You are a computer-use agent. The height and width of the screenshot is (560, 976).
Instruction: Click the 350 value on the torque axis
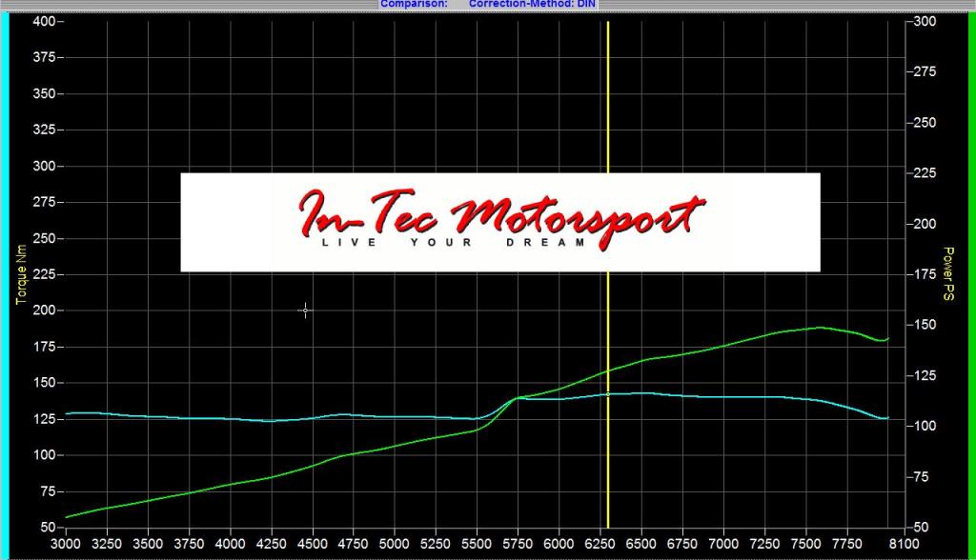pos(44,93)
